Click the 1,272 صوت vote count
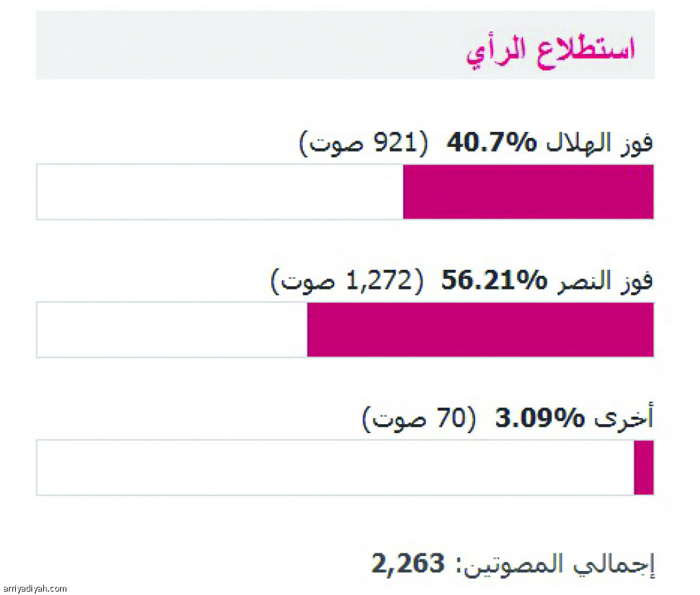Viewport: 700px width, 595px height. pos(347,281)
